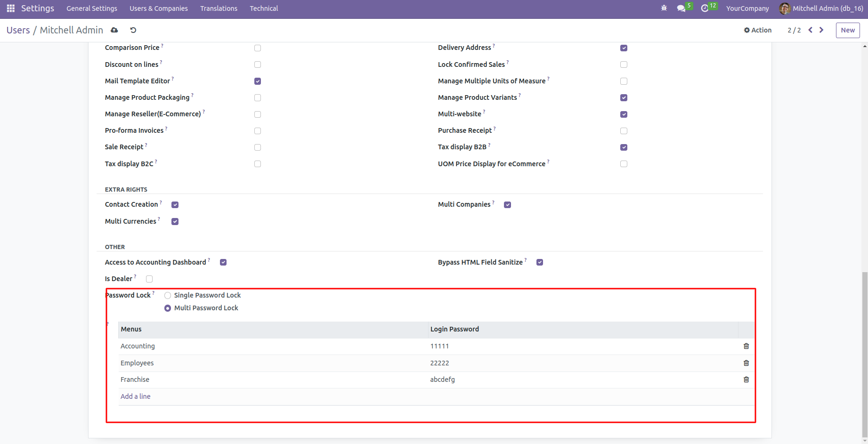Select Single Password Lock option

coord(168,296)
